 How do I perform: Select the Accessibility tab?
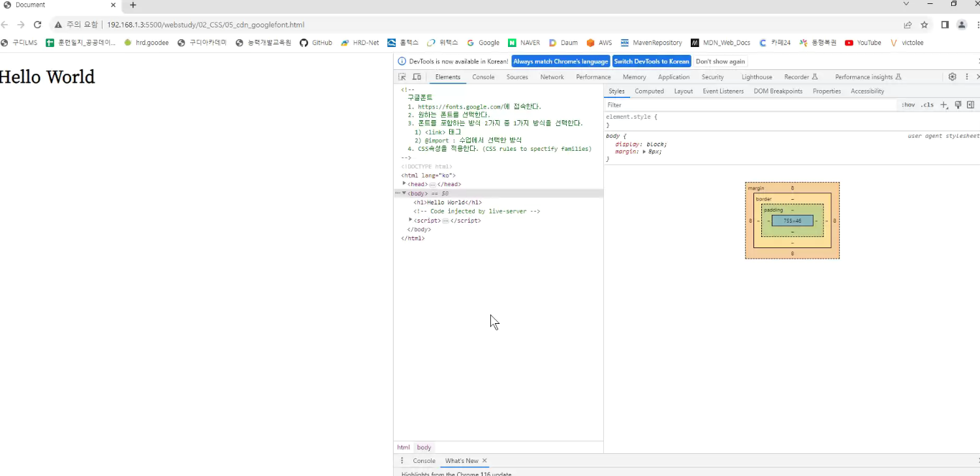868,91
